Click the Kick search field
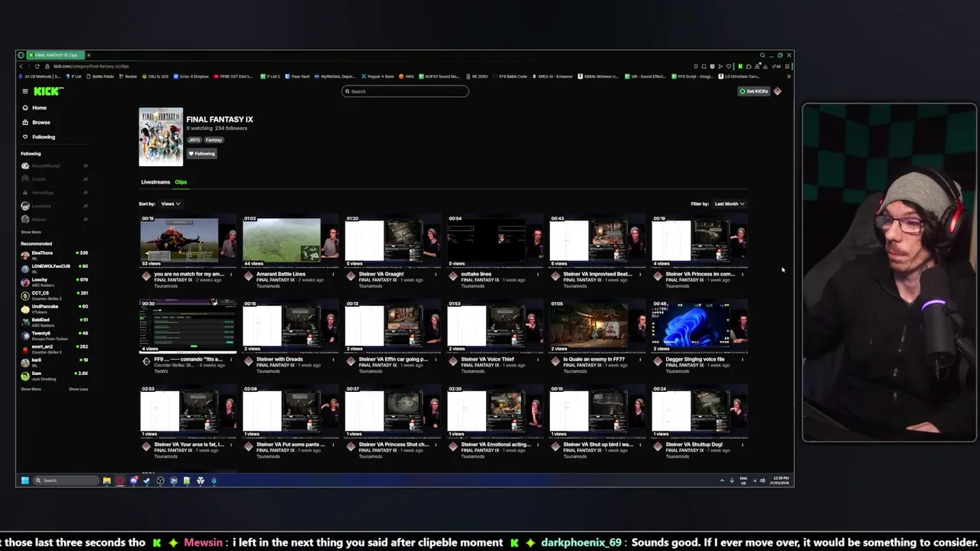The image size is (980, 551). pyautogui.click(x=405, y=91)
